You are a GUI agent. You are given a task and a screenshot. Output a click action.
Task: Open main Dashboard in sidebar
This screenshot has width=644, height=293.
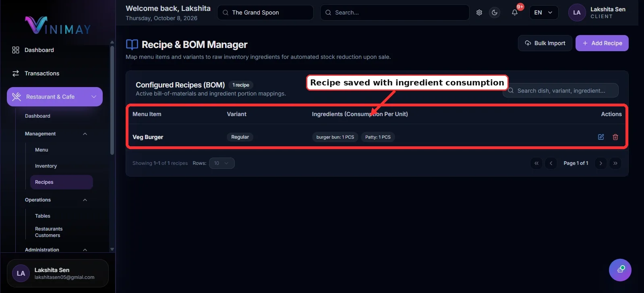click(x=39, y=50)
